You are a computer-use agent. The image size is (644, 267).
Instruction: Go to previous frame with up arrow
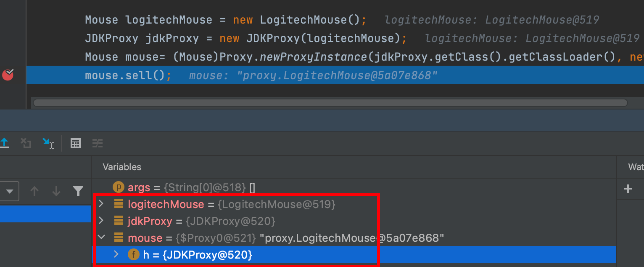[34, 192]
